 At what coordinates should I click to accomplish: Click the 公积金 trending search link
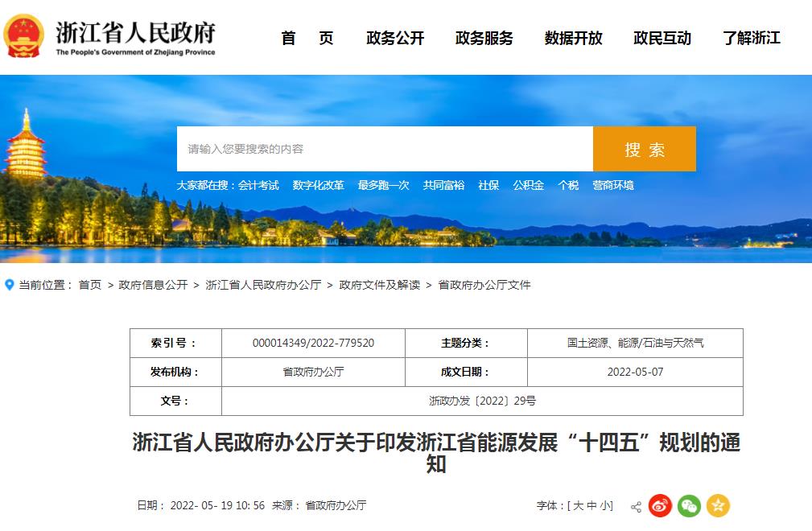point(528,185)
